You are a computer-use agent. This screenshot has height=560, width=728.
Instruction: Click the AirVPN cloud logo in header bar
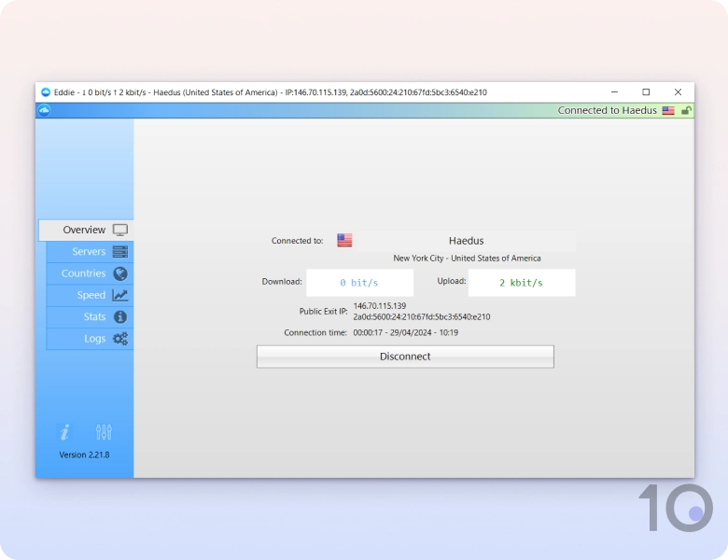[44, 110]
